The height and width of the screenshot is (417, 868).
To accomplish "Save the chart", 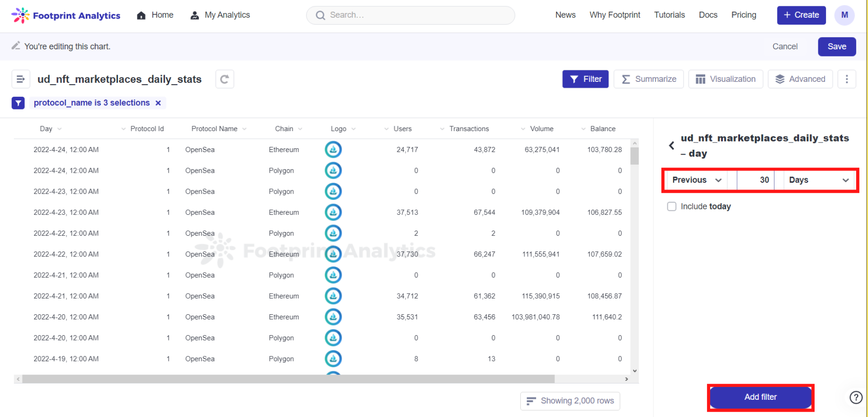I will click(x=837, y=47).
